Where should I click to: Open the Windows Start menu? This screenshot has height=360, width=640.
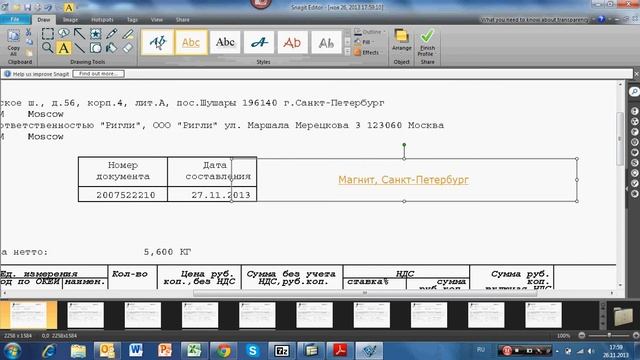point(13,351)
